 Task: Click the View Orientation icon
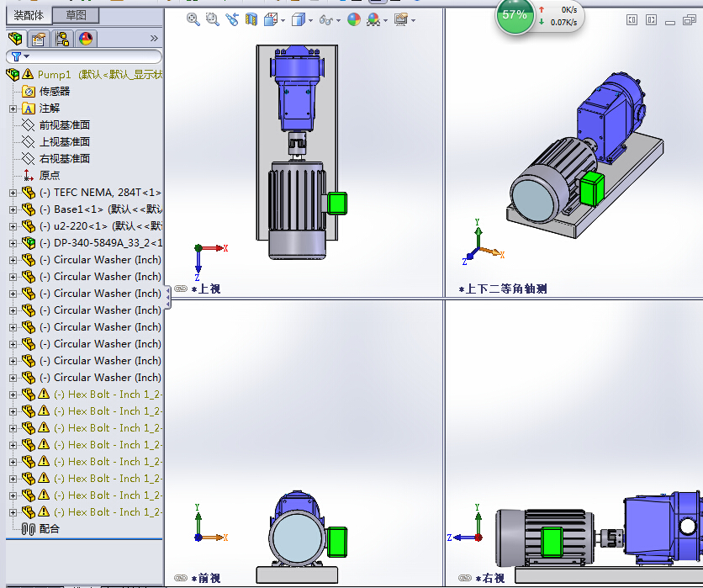(x=271, y=19)
